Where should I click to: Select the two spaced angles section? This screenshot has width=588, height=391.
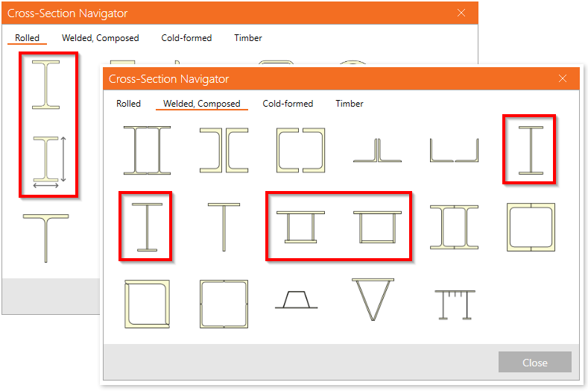[454, 150]
